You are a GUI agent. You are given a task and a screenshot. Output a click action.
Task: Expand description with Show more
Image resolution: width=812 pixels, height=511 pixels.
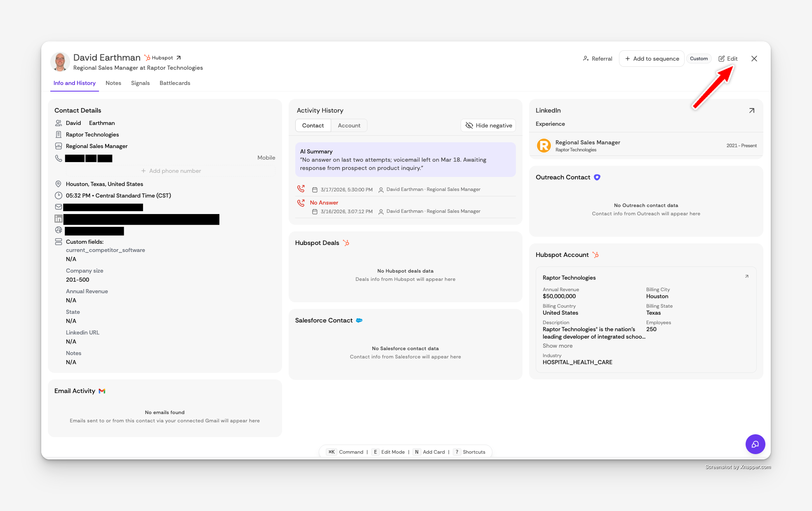pyautogui.click(x=558, y=346)
